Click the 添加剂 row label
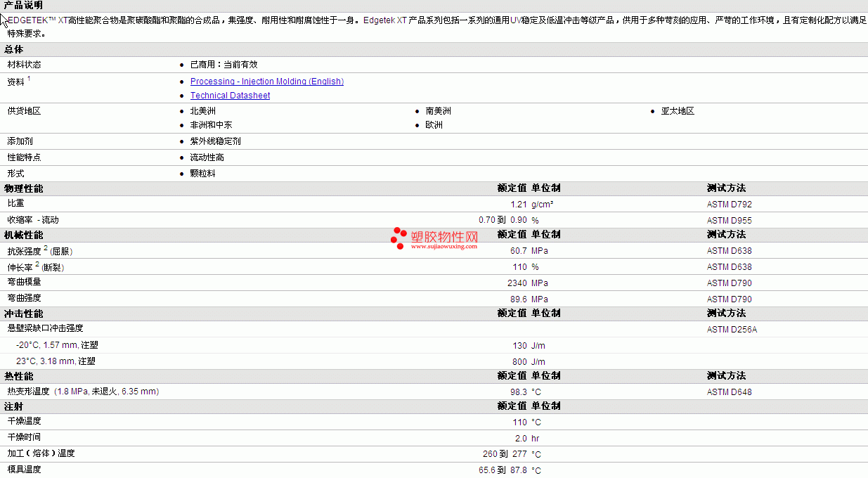Viewport: 868px width, 478px height. tap(20, 141)
